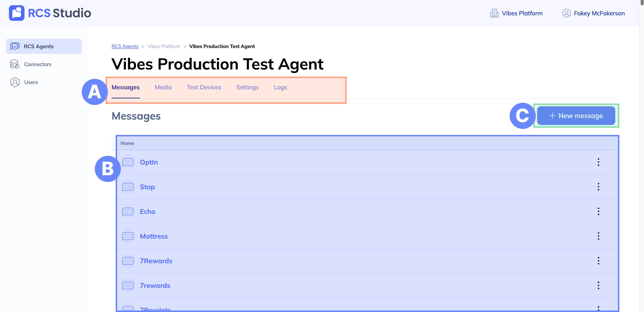Click the message icon beside Mattress
Screen dimensions: 644x312
pyautogui.click(x=128, y=236)
